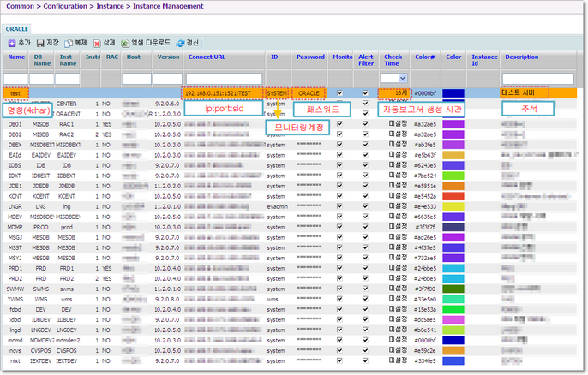
Task: Toggle the Monitor checkbox for test row
Action: (340, 92)
